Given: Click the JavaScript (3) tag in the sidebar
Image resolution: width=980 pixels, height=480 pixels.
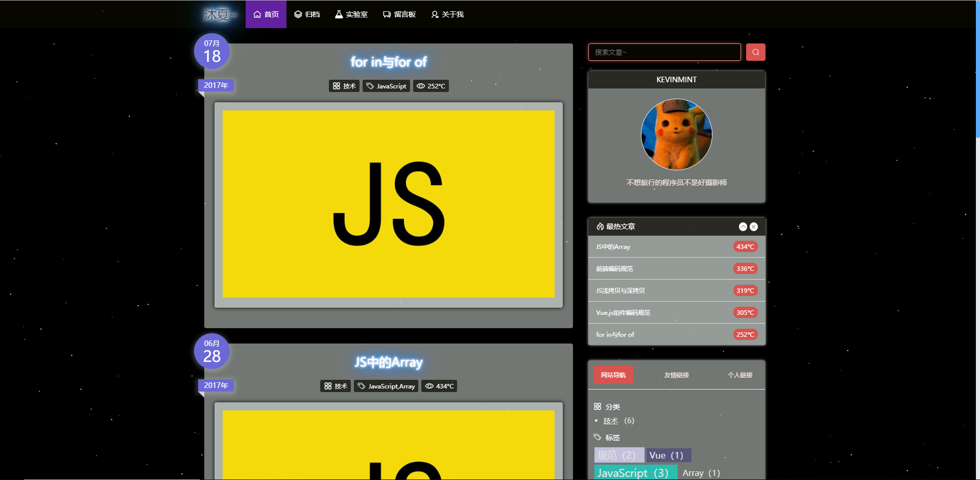Looking at the screenshot, I should [636, 473].
